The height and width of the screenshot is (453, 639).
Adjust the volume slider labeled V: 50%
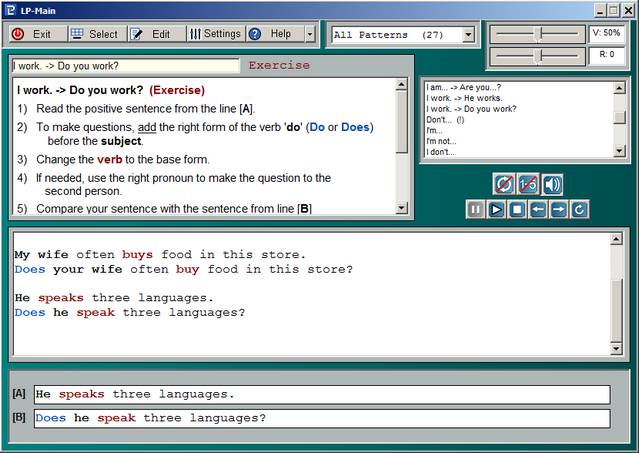(x=538, y=34)
